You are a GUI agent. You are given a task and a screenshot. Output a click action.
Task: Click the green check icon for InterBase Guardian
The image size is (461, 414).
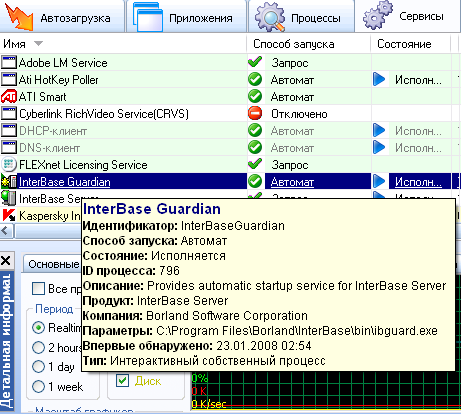(x=255, y=182)
